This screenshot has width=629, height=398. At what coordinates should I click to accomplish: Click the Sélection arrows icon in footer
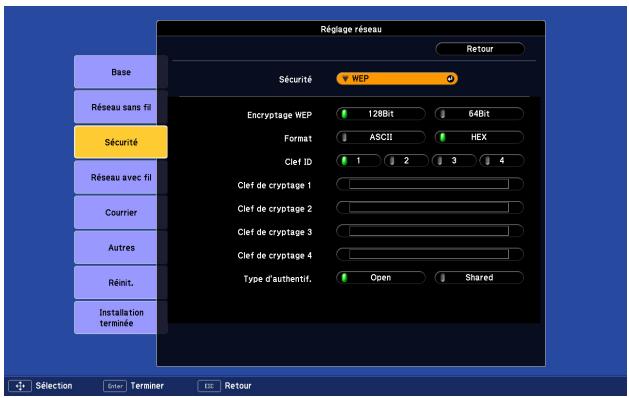[20, 386]
